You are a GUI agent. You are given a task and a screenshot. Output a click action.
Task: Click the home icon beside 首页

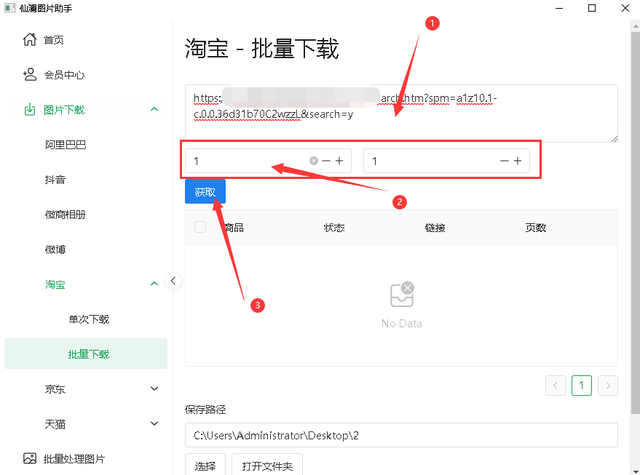(30, 41)
